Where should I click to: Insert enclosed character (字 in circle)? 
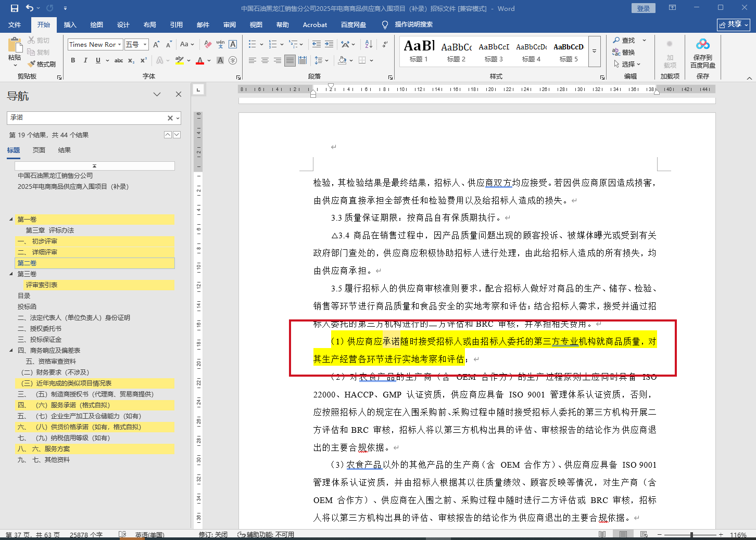tap(233, 60)
